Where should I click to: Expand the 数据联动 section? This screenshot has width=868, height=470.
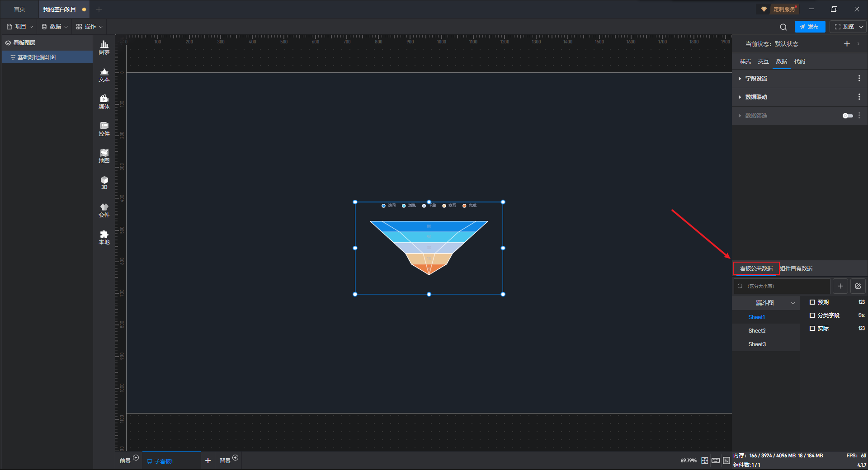[740, 97]
